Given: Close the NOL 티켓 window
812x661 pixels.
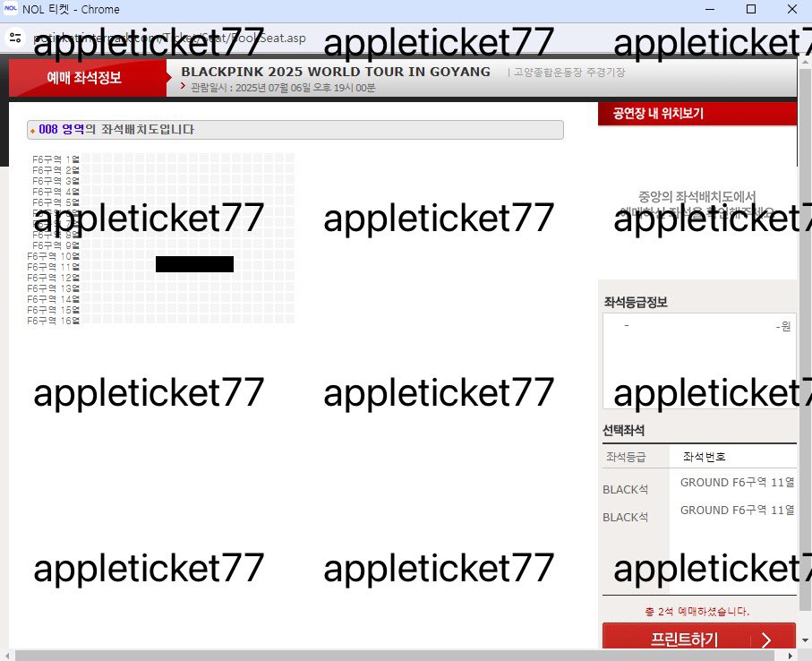Looking at the screenshot, I should click(791, 9).
